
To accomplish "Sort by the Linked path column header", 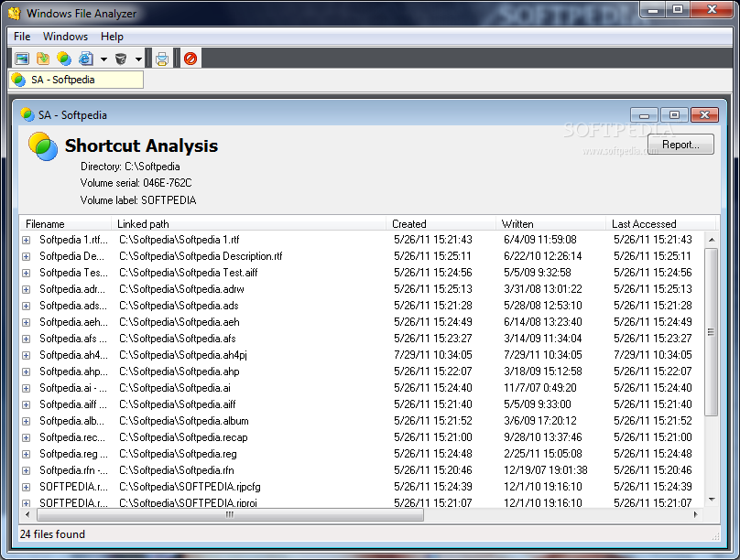I will pyautogui.click(x=249, y=224).
